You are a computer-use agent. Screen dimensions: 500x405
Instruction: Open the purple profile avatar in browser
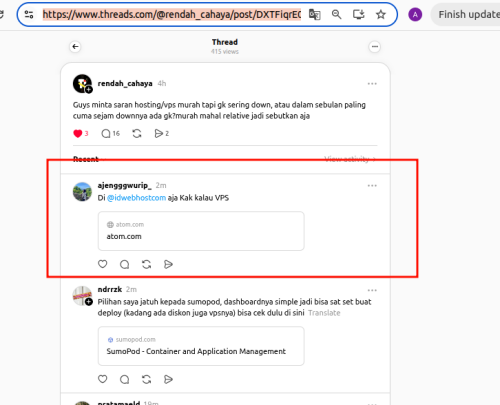415,15
